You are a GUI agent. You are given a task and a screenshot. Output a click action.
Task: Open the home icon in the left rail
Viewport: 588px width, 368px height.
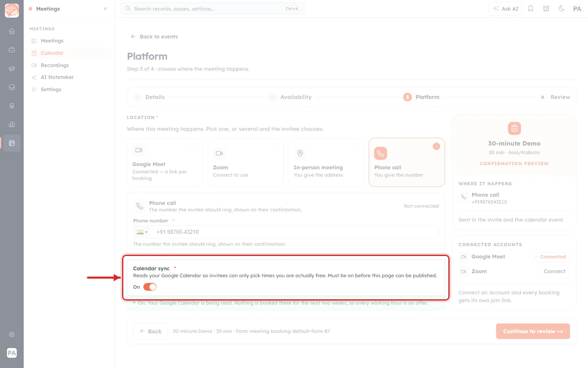12,31
